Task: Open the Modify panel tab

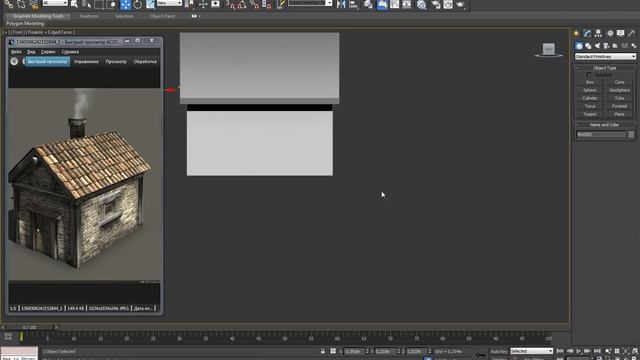Action: 587,33
